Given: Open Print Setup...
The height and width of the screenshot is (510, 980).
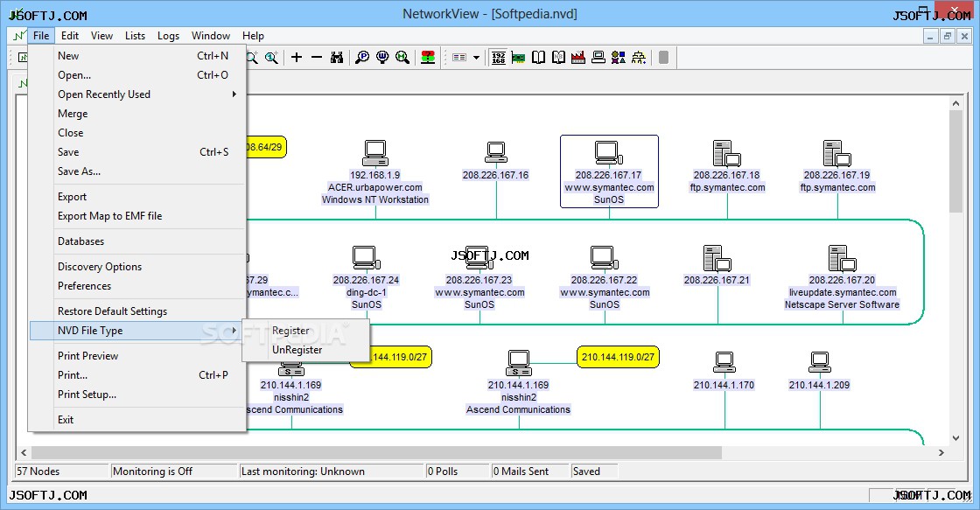Looking at the screenshot, I should (x=137, y=395).
